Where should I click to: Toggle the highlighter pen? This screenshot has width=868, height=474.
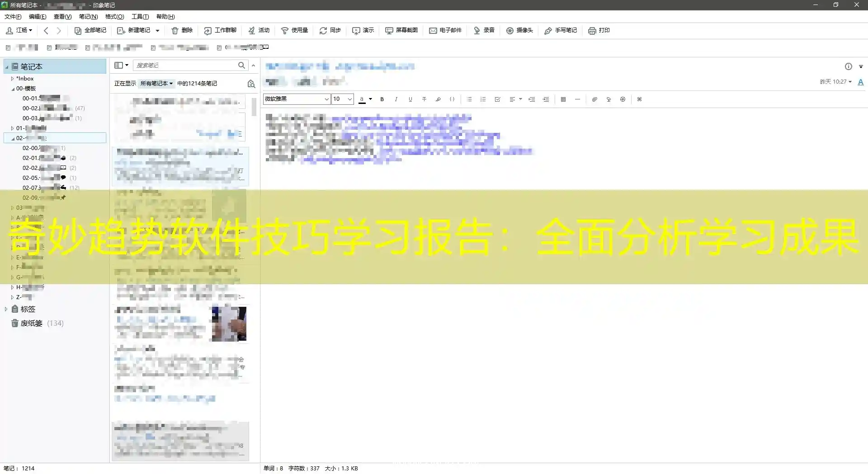(438, 99)
